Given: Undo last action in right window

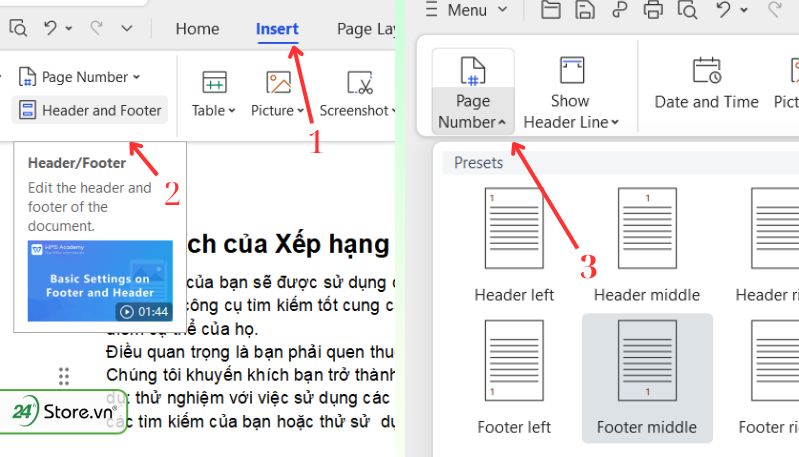Looking at the screenshot, I should [x=723, y=9].
